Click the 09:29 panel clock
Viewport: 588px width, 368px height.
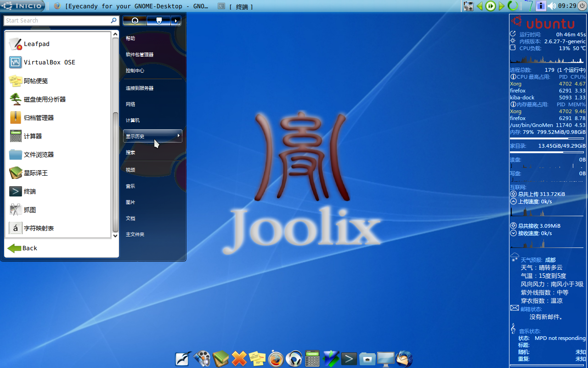click(567, 6)
